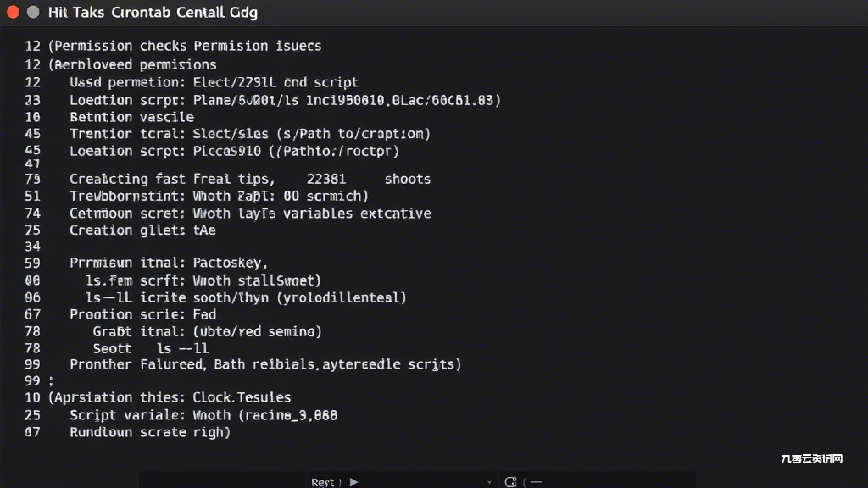Screen dimensions: 868x488
Task: Click the dash icon in bottom bar
Action: pyautogui.click(x=536, y=482)
